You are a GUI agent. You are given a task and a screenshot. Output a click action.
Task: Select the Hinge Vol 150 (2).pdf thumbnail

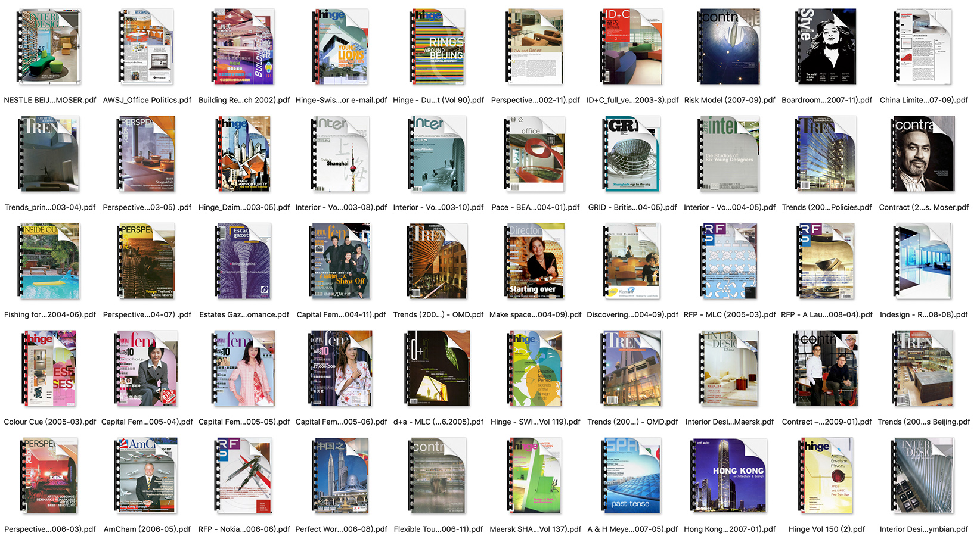[x=827, y=475]
